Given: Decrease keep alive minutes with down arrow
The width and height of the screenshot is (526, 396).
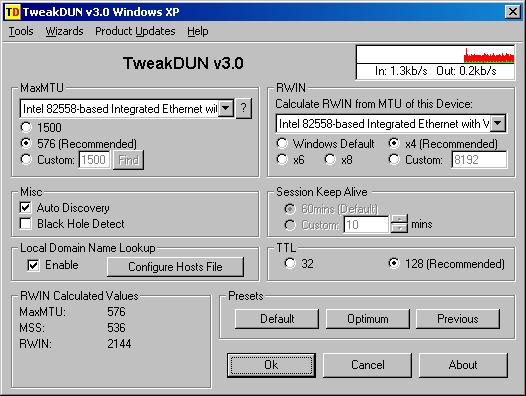Looking at the screenshot, I should tap(400, 229).
